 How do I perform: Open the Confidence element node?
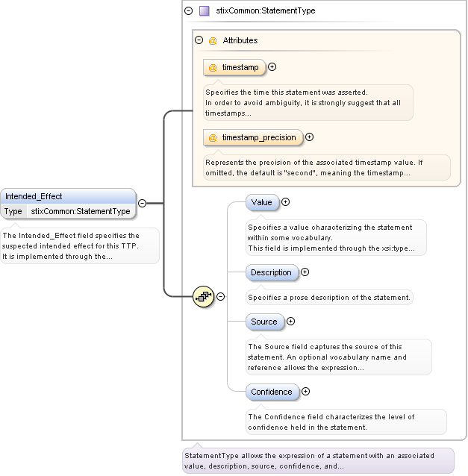pyautogui.click(x=272, y=392)
